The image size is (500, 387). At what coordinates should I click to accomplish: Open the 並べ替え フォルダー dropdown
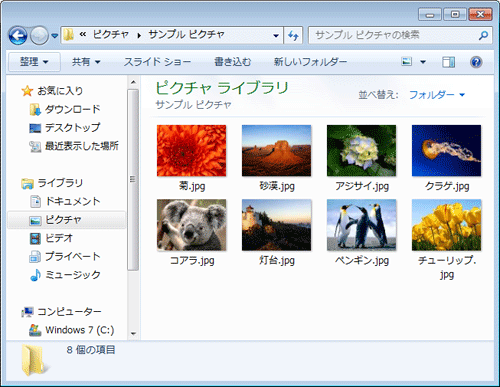click(437, 95)
